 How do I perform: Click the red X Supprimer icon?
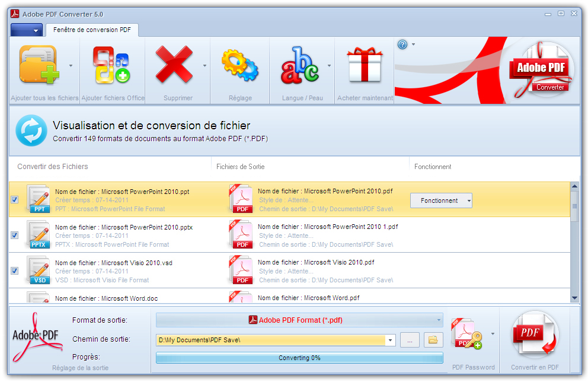[x=174, y=64]
